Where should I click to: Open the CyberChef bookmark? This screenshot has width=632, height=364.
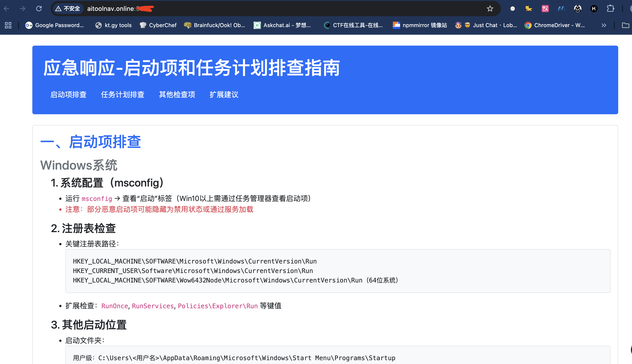(x=158, y=25)
